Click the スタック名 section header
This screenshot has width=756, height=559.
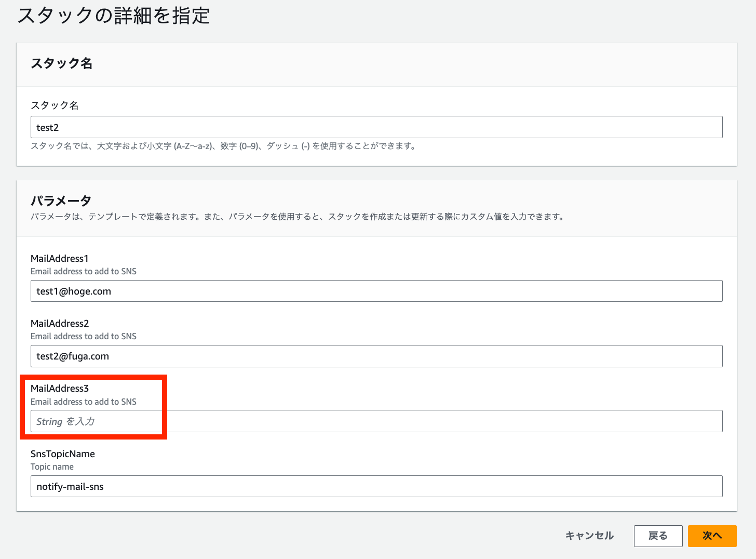tap(62, 63)
